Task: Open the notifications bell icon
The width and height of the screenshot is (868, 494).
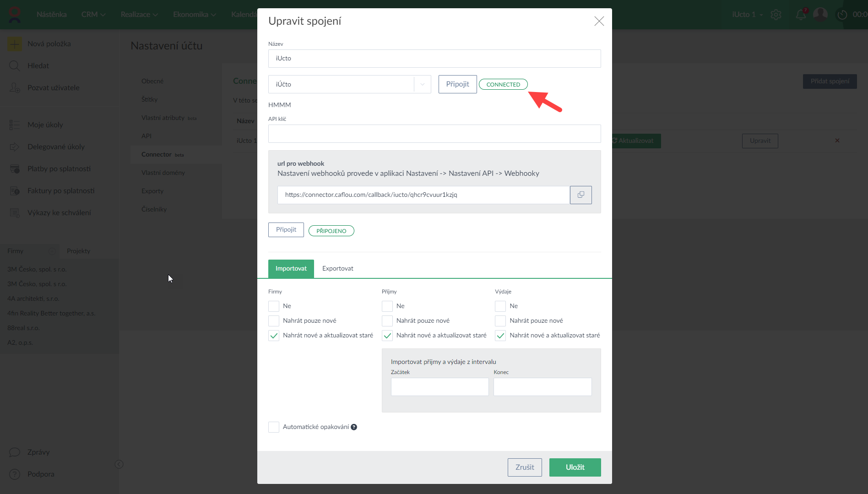Action: (801, 15)
